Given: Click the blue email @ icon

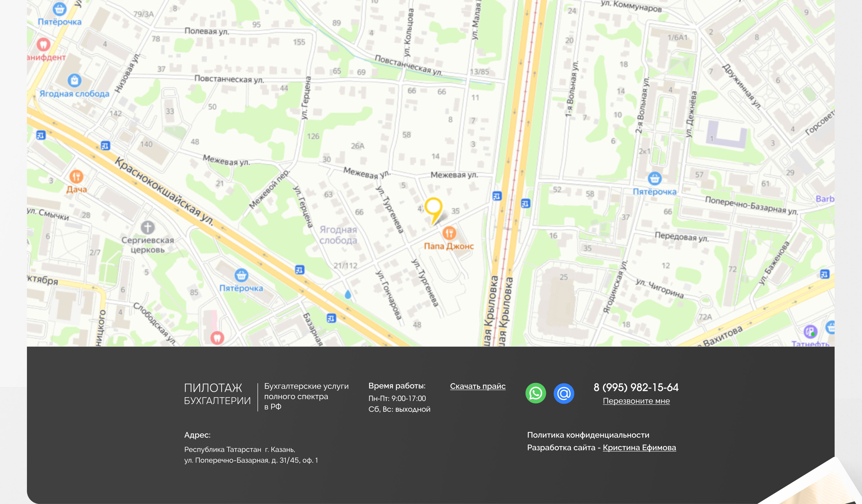Looking at the screenshot, I should (564, 393).
